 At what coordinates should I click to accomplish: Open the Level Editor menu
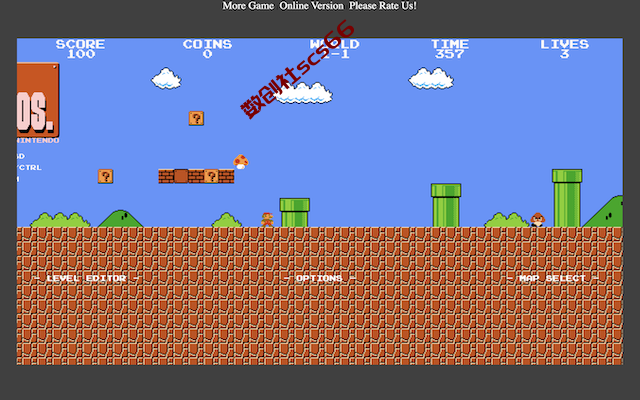coord(87,278)
